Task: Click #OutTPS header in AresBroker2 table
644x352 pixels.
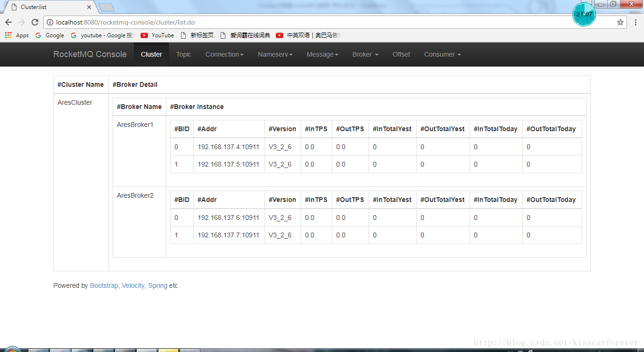Action: pos(350,200)
